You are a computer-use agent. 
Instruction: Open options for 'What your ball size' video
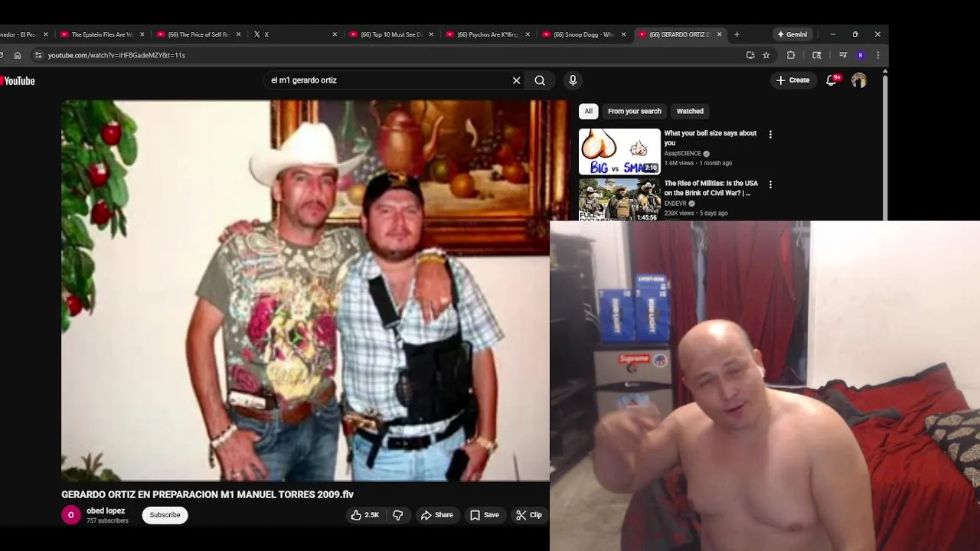click(x=770, y=134)
